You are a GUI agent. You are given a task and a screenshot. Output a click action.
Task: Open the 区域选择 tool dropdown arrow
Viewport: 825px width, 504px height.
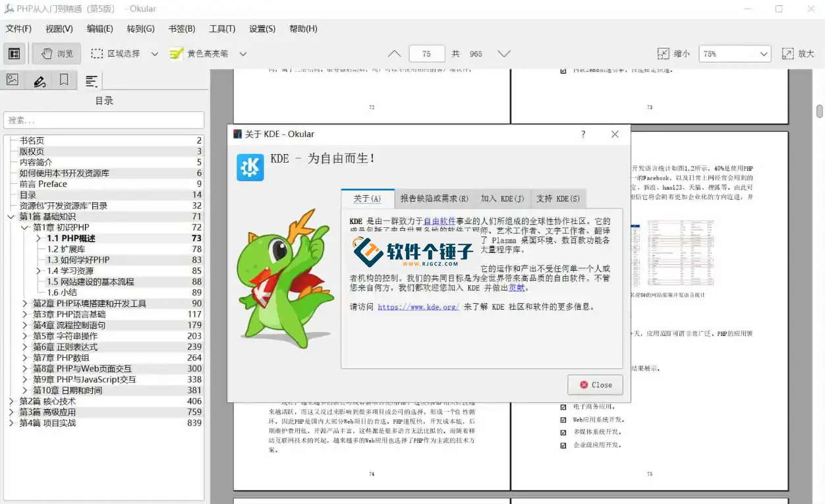[154, 54]
